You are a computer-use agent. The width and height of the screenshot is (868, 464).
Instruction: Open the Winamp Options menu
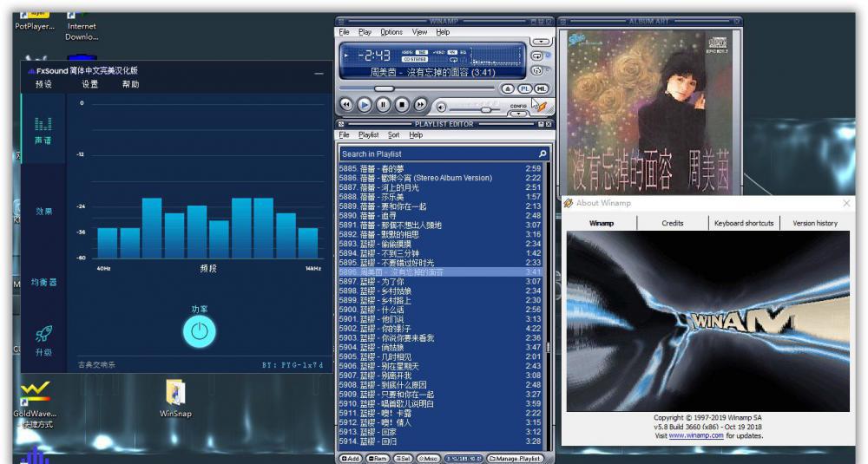point(391,32)
